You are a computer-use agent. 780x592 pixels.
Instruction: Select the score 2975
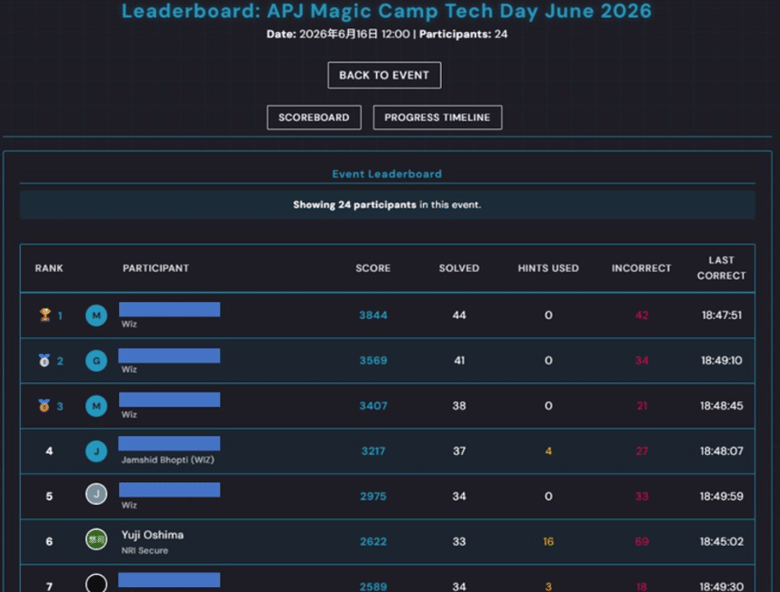click(x=373, y=496)
